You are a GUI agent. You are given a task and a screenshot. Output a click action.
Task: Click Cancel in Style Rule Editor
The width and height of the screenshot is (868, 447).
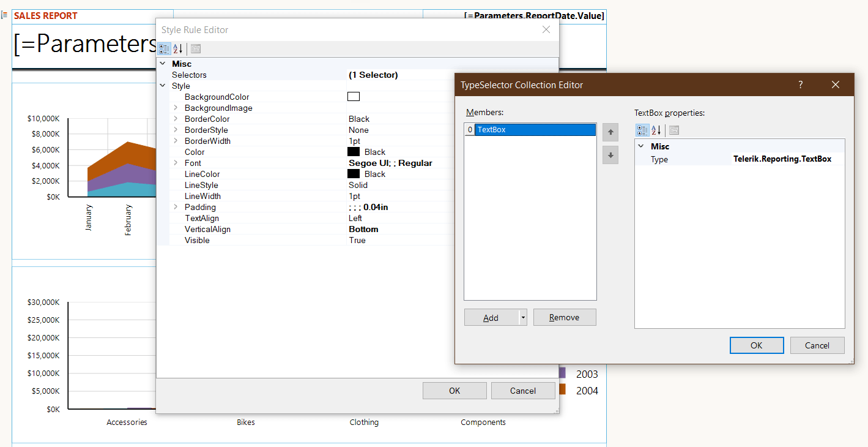click(x=523, y=391)
